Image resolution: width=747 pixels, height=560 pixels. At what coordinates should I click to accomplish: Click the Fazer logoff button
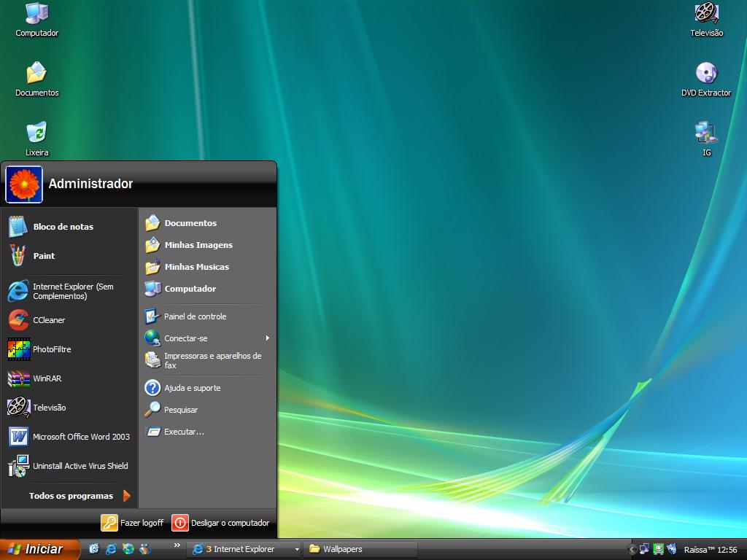click(133, 523)
